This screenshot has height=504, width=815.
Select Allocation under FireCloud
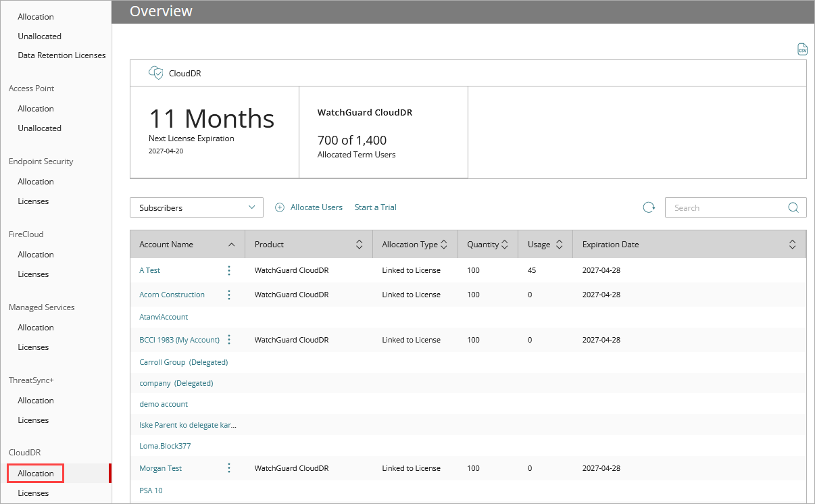36,255
